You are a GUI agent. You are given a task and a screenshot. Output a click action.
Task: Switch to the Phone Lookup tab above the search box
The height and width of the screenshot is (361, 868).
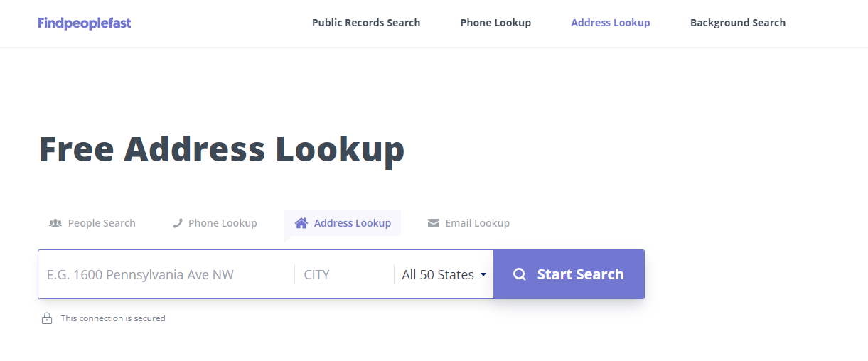[215, 223]
